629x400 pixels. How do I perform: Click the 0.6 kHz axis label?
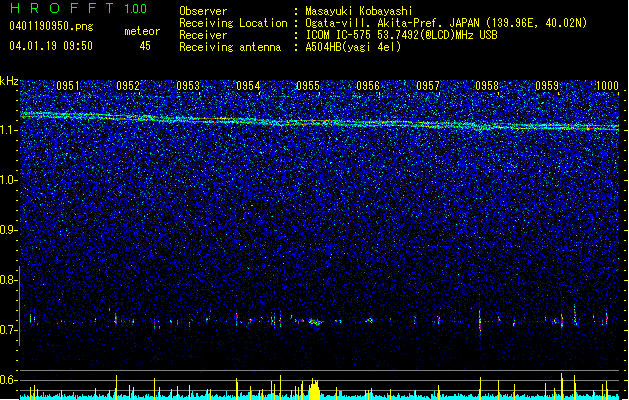(9, 380)
